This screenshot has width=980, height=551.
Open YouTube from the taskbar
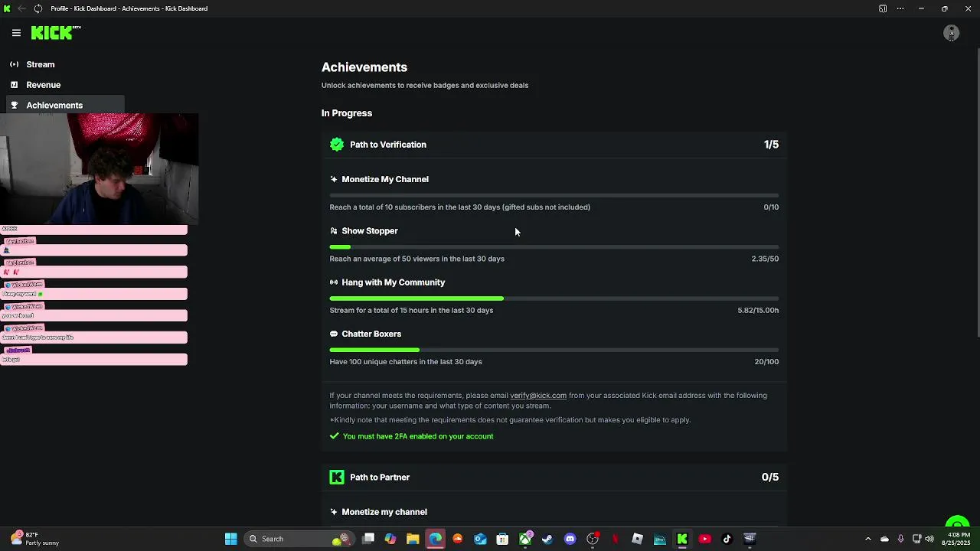click(x=704, y=539)
